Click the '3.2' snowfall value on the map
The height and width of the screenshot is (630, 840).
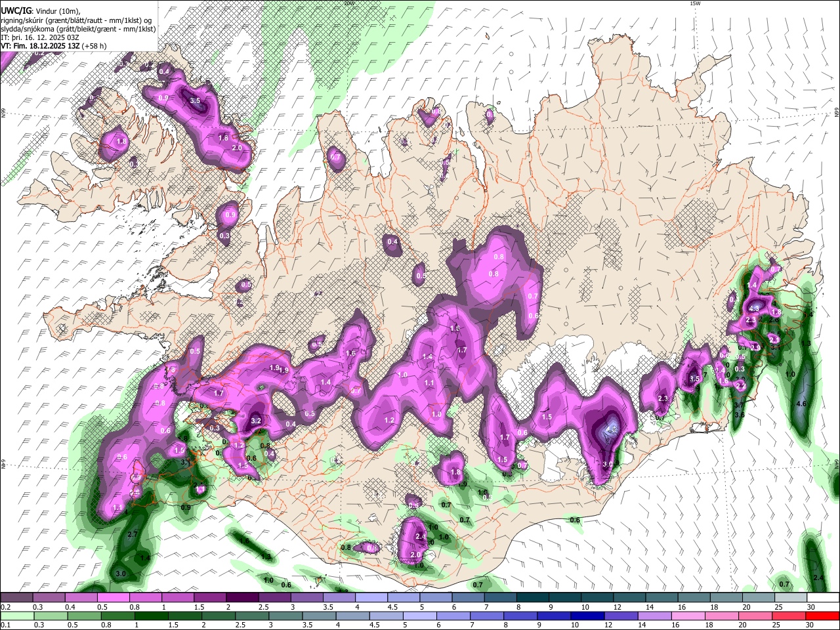pos(256,421)
